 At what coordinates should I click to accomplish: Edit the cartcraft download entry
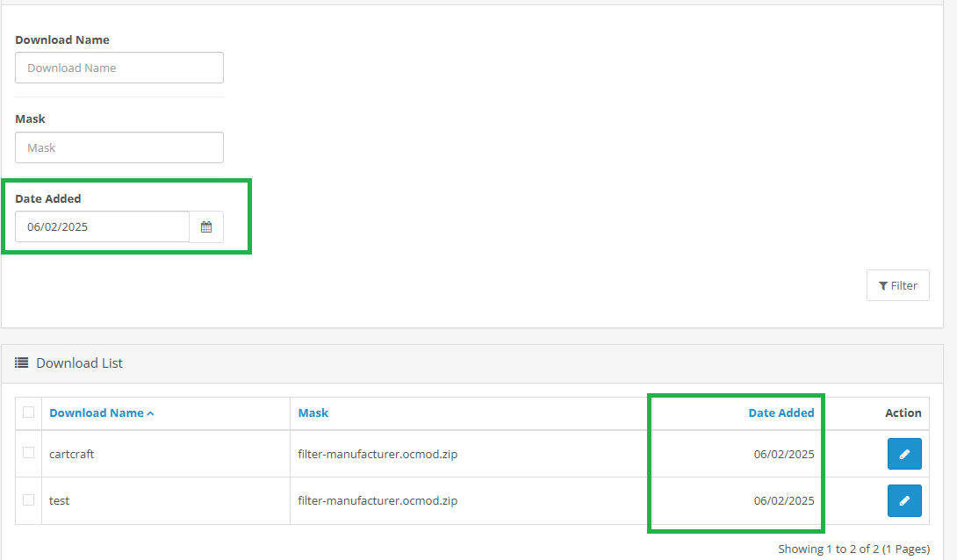coord(904,454)
